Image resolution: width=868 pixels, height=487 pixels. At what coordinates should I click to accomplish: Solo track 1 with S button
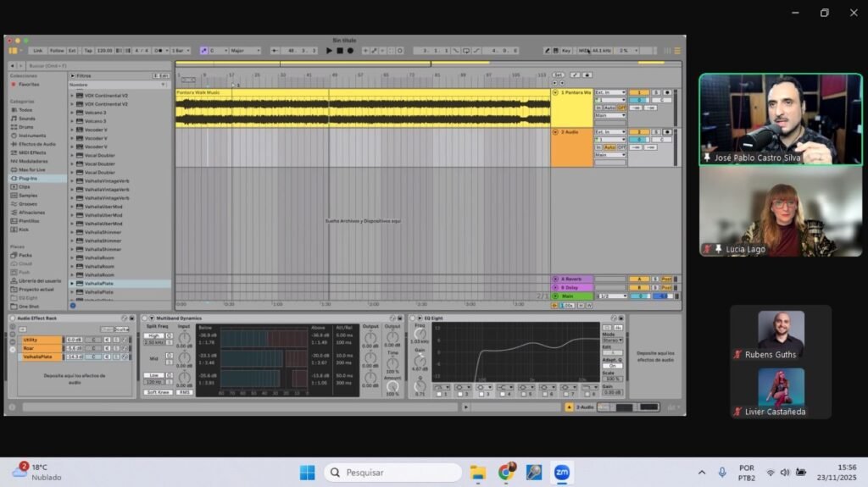coord(656,92)
